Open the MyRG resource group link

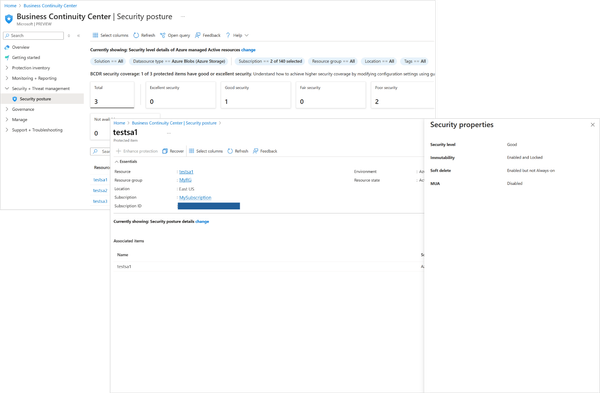(x=185, y=180)
